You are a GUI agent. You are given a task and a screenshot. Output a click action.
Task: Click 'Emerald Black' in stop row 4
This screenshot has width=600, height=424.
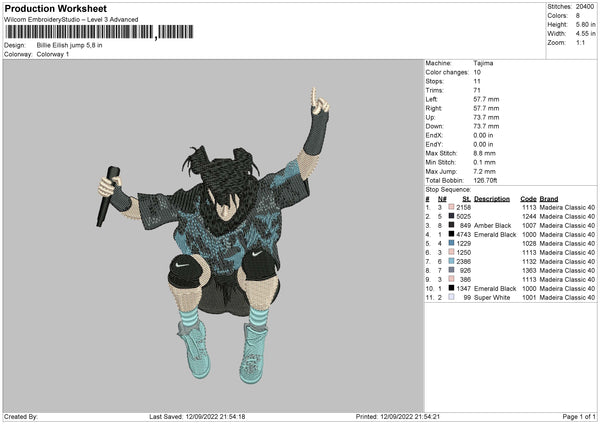click(x=495, y=234)
